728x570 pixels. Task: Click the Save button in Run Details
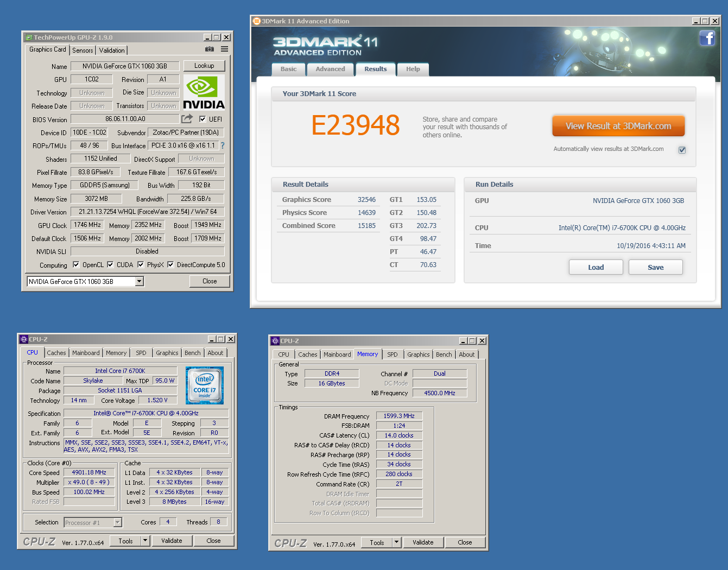point(656,267)
